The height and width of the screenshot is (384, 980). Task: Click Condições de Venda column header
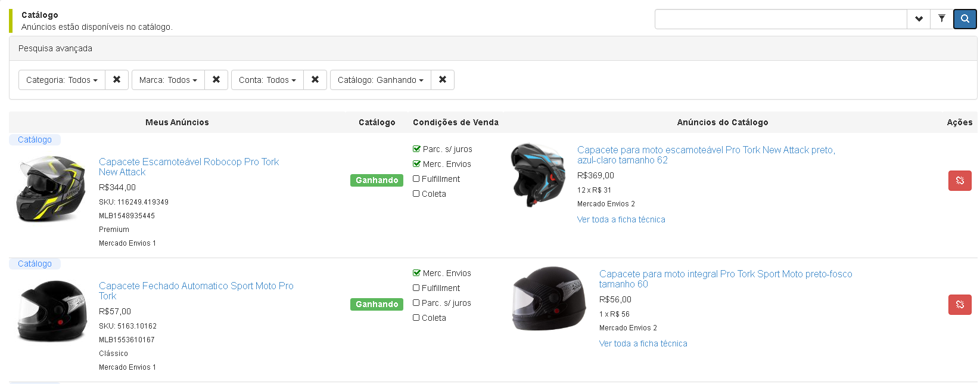[x=456, y=122]
